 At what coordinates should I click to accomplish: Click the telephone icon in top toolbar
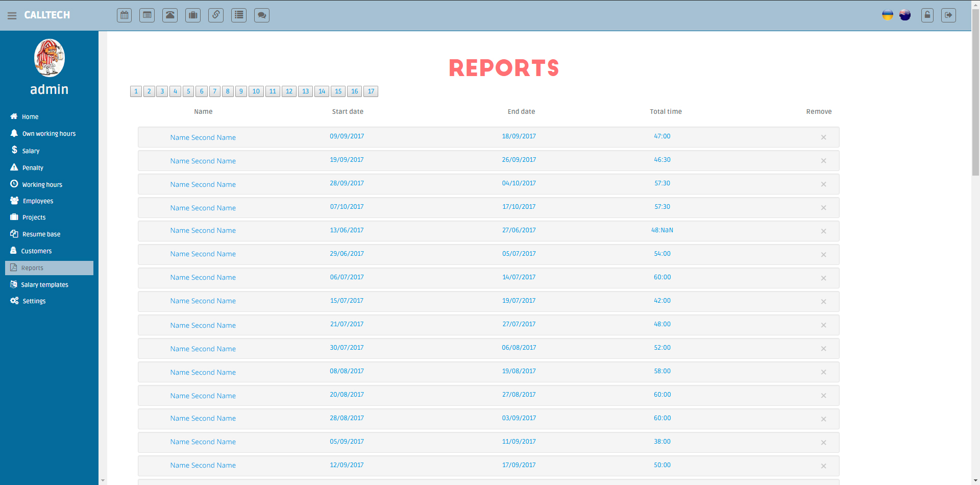(170, 15)
